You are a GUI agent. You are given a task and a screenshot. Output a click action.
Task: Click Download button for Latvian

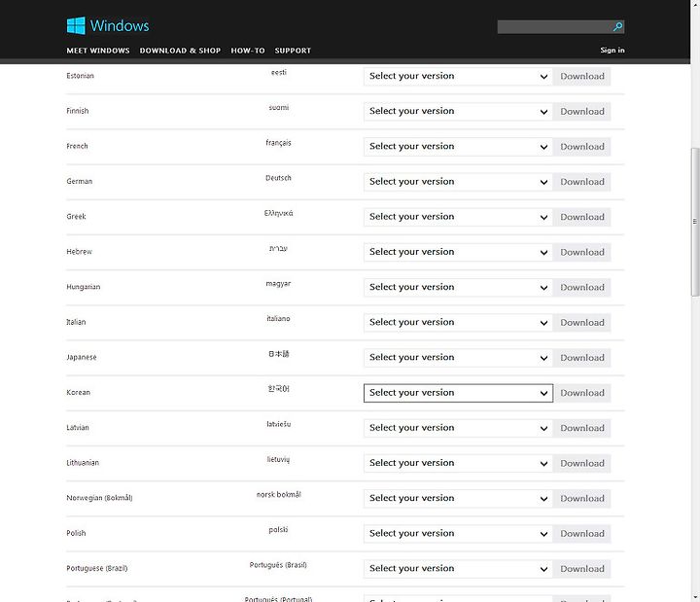[x=582, y=428]
